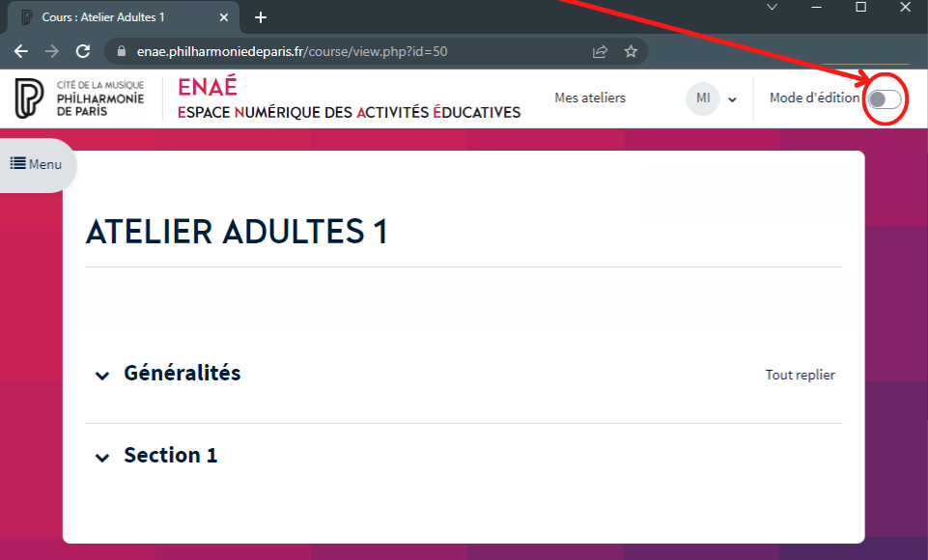
Task: Go back to the previous page
Action: click(21, 52)
